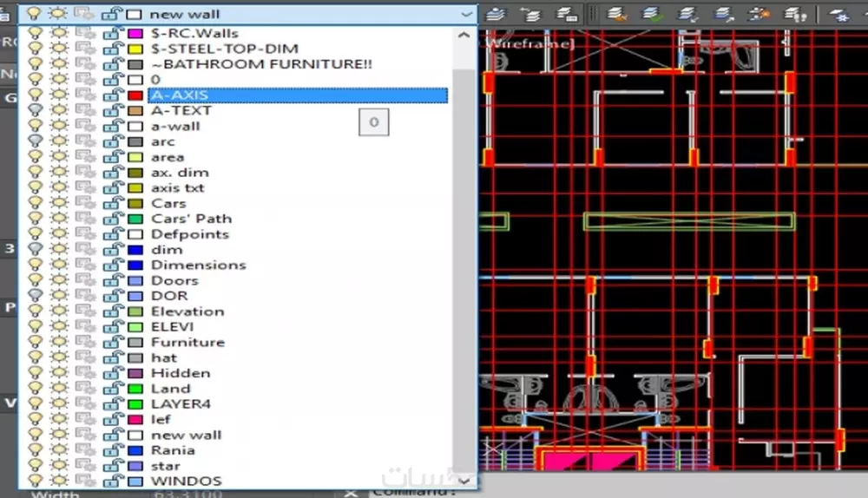Click the Layer Previous icon with the back arrow
Screen dimensions: 868x498
[x=530, y=14]
